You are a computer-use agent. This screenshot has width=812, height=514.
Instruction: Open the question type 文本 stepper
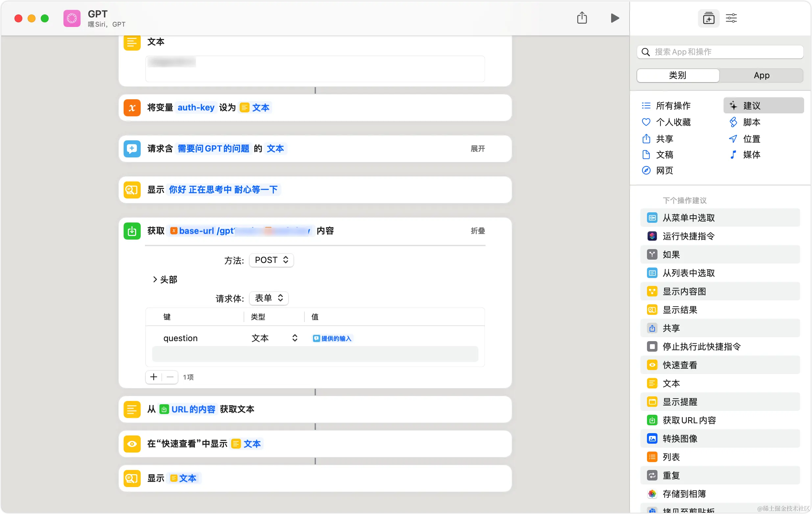[294, 338]
